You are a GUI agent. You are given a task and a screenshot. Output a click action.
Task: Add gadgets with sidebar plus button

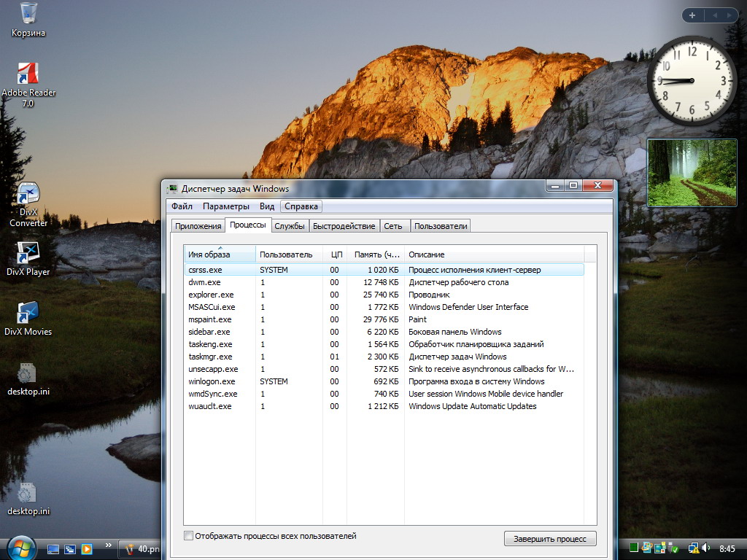point(692,15)
